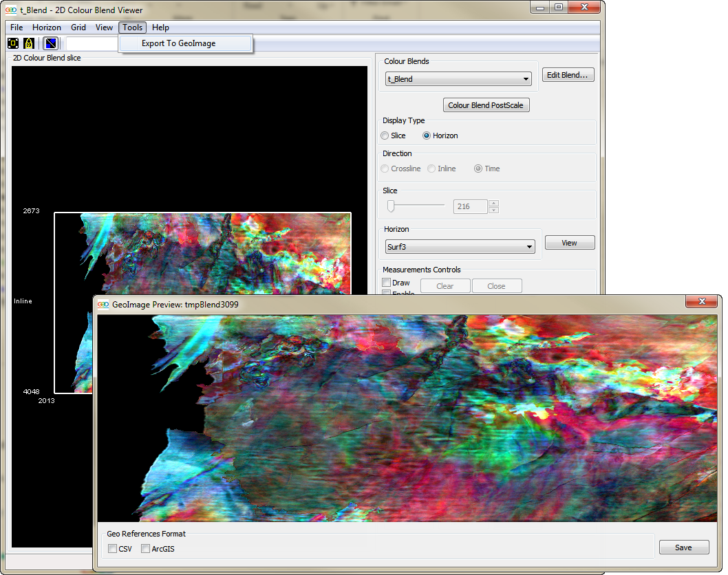Image resolution: width=728 pixels, height=575 pixels.
Task: Toggle the yellow padlock lock icon
Action: (x=30, y=43)
